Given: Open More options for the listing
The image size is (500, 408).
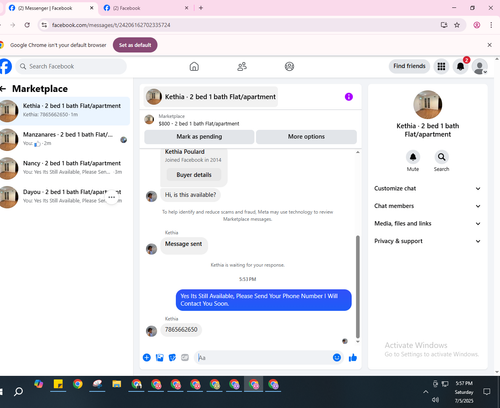Looking at the screenshot, I should [x=306, y=137].
